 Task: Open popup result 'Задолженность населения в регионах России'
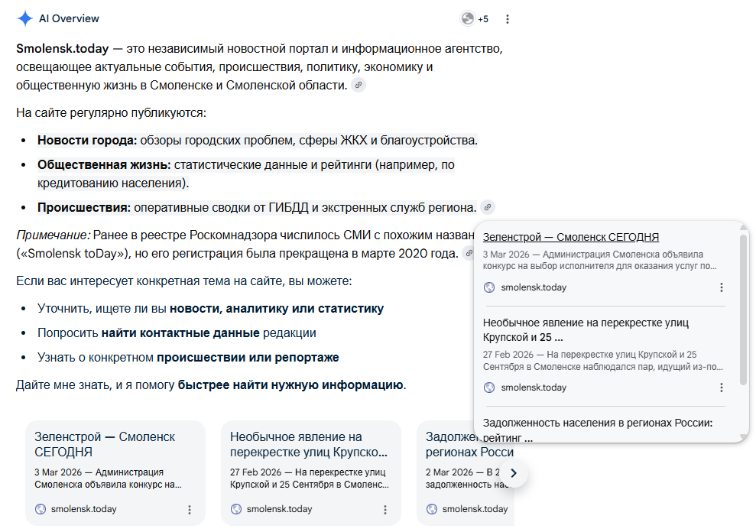point(598,430)
